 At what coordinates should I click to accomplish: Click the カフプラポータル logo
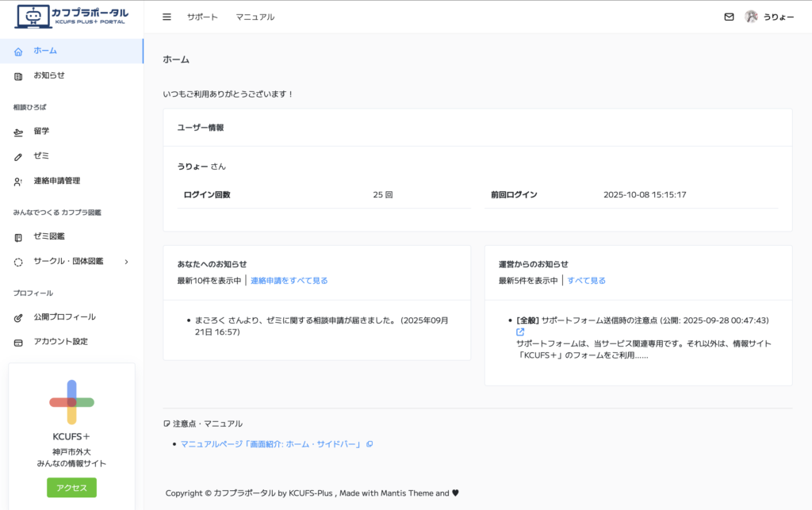(71, 17)
